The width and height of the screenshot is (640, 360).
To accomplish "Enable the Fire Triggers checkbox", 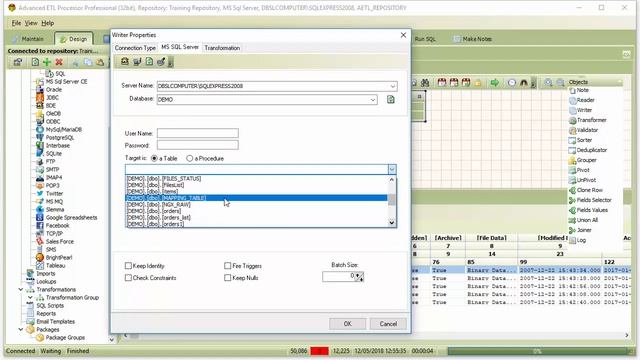I will tap(227, 266).
